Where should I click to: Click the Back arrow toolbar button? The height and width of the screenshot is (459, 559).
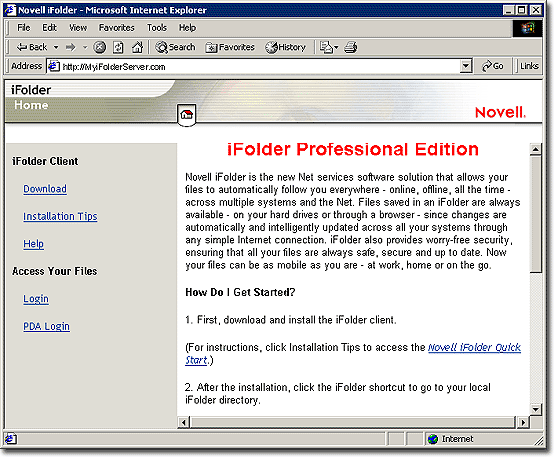click(x=32, y=47)
